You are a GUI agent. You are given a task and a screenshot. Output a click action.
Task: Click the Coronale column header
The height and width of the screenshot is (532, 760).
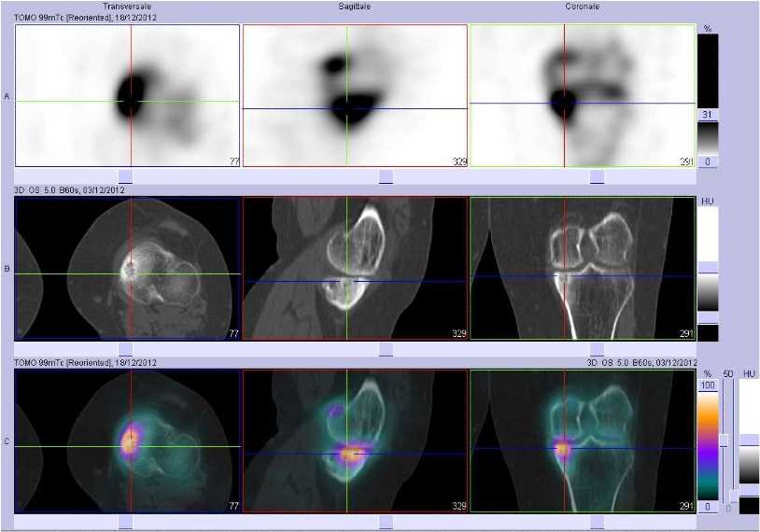click(x=582, y=7)
